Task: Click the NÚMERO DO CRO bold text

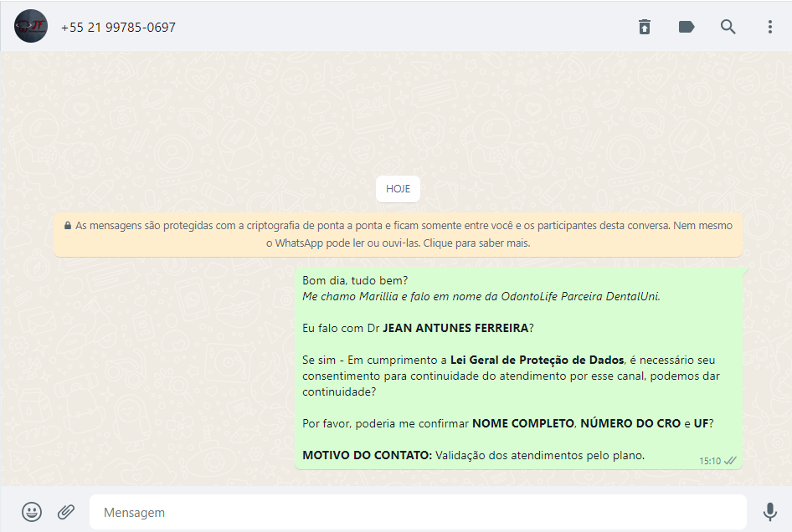Action: (630, 423)
